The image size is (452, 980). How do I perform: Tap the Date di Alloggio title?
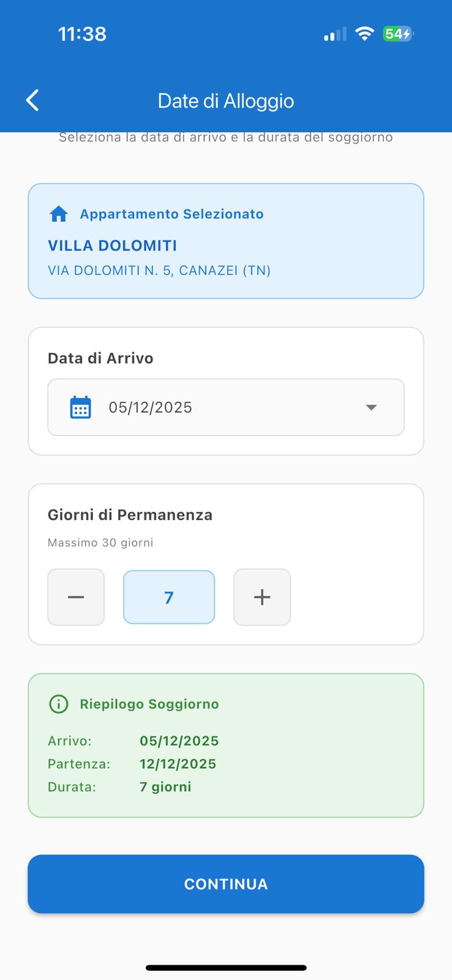(x=226, y=100)
